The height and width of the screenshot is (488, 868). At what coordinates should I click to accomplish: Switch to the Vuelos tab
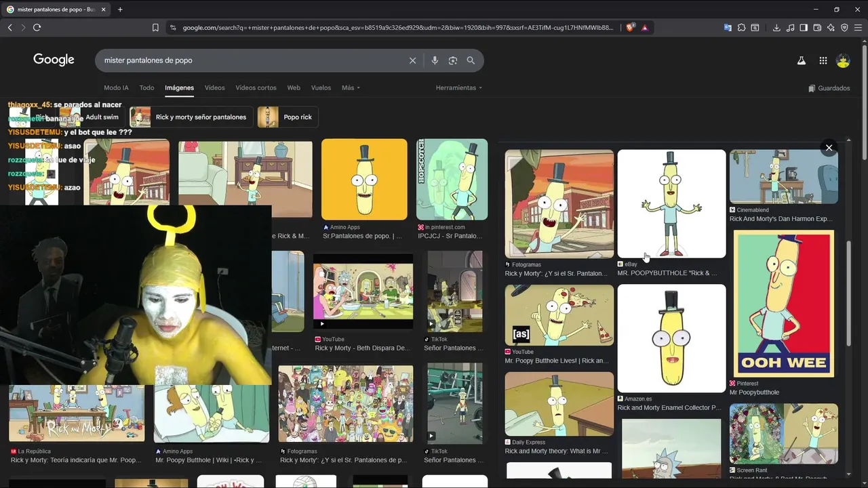click(321, 88)
